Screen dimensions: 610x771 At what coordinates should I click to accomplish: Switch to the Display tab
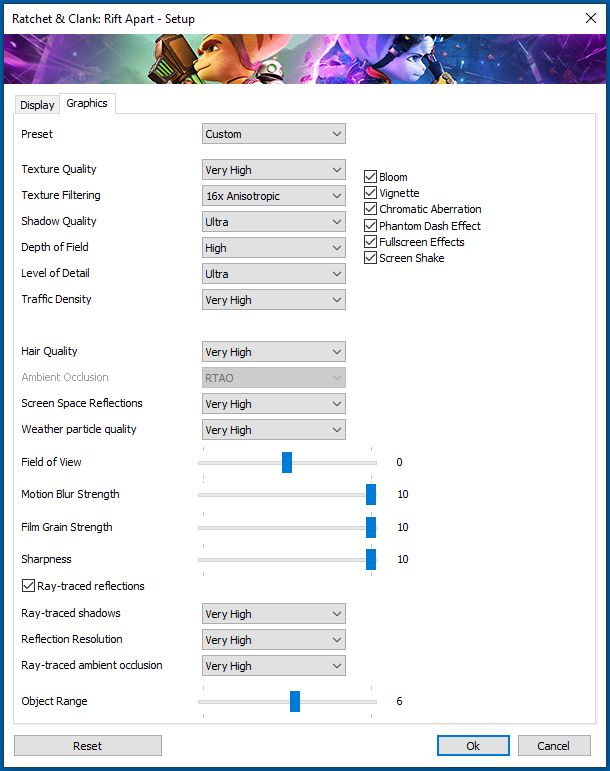click(37, 105)
